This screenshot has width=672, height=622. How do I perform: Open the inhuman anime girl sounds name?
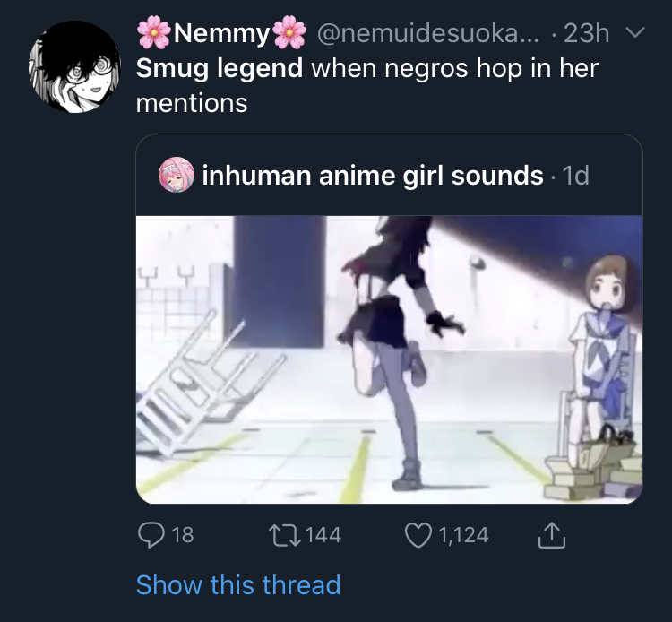373,176
